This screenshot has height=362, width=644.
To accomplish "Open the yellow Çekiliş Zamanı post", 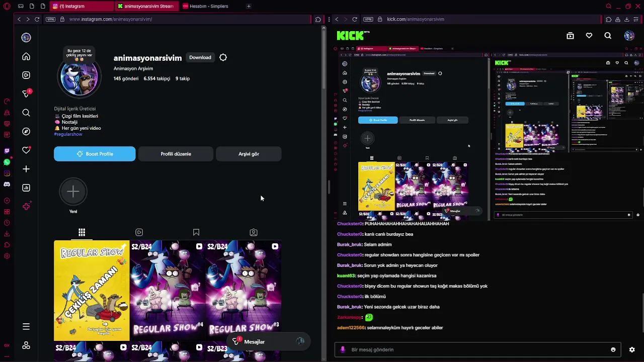I will tap(92, 291).
